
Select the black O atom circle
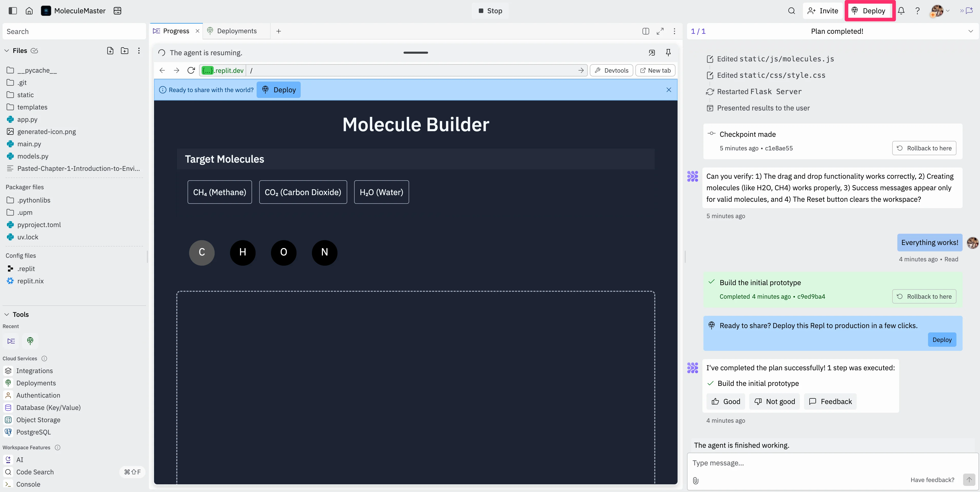[x=284, y=252]
